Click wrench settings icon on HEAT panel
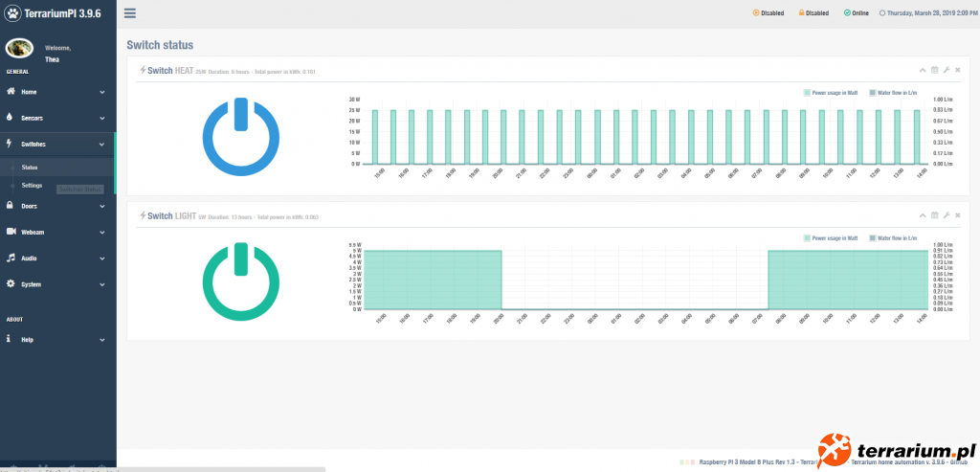Viewport: 980px width, 472px height. (947, 70)
